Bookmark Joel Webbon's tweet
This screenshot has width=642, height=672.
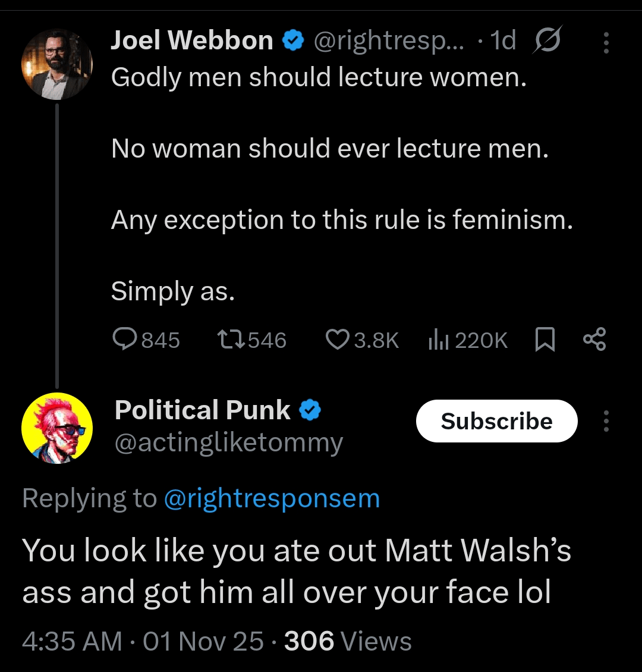click(x=545, y=340)
